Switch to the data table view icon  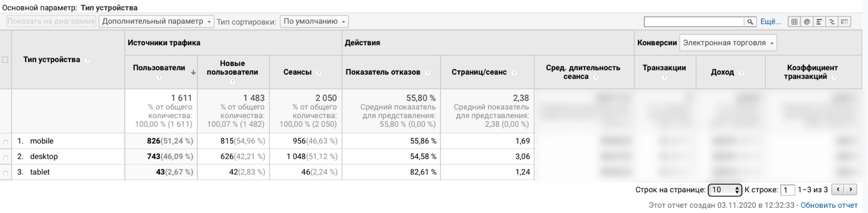[794, 22]
